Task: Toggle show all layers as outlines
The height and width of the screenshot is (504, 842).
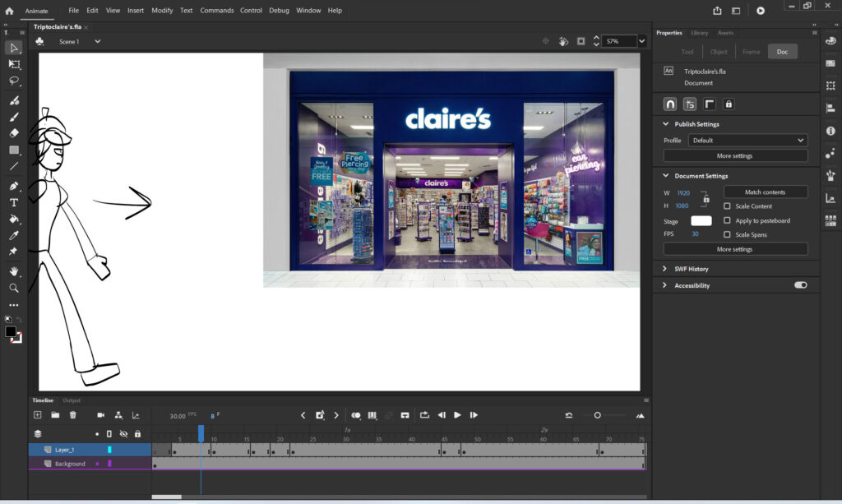Action: click(109, 433)
